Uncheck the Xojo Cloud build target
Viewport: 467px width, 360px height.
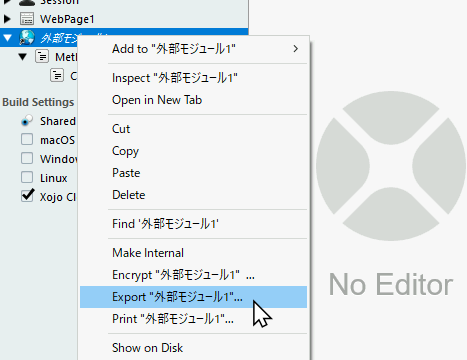click(x=27, y=196)
